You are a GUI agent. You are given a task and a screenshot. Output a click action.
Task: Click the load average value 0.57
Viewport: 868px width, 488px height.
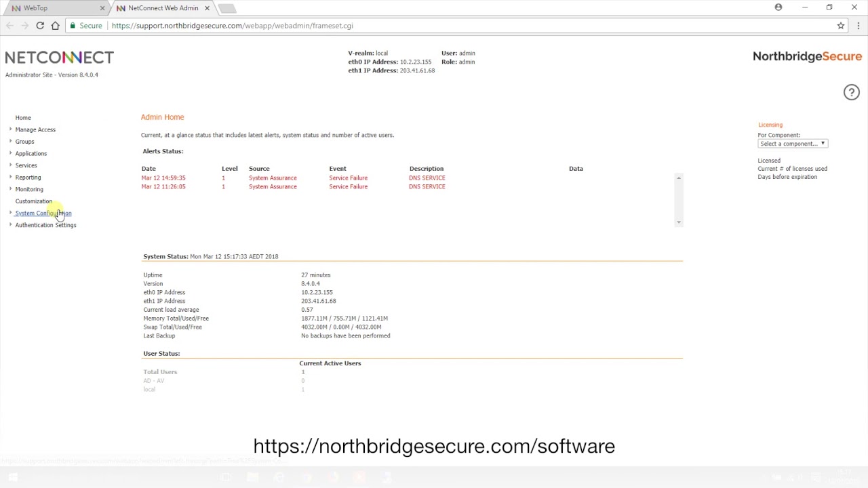pos(307,310)
